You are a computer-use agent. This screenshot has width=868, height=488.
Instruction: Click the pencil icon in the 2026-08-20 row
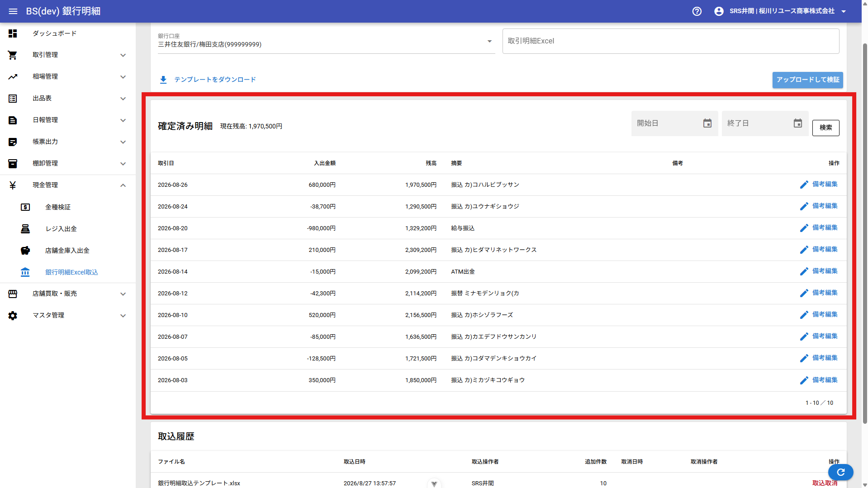(x=804, y=228)
